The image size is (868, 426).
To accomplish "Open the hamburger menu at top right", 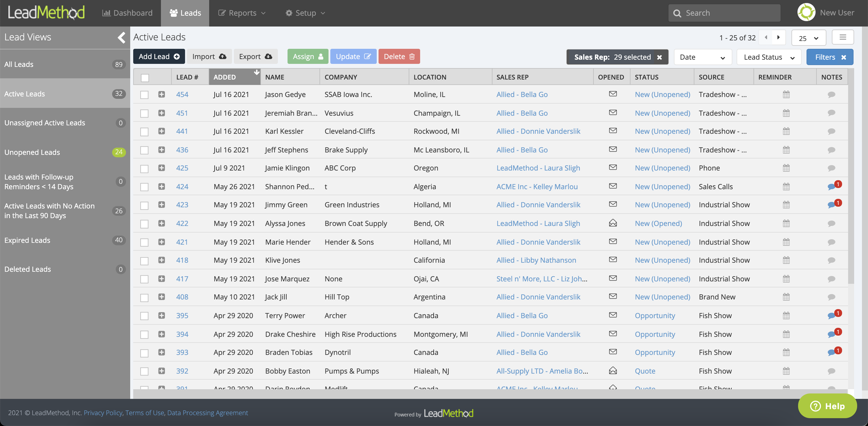I will click(x=843, y=37).
